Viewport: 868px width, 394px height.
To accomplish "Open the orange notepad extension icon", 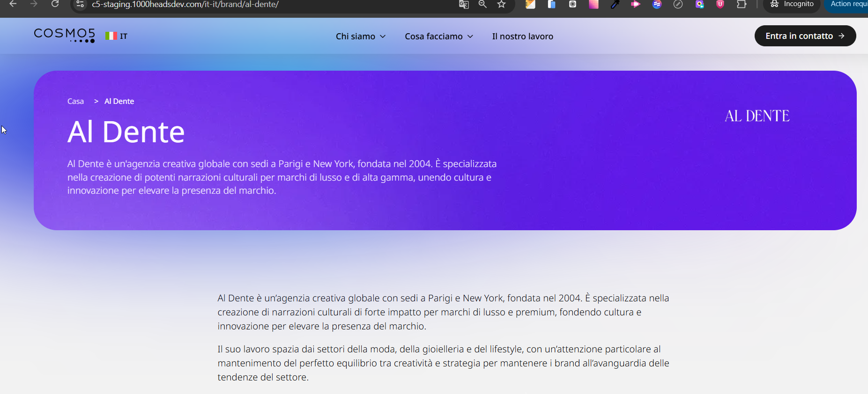I will click(x=530, y=4).
